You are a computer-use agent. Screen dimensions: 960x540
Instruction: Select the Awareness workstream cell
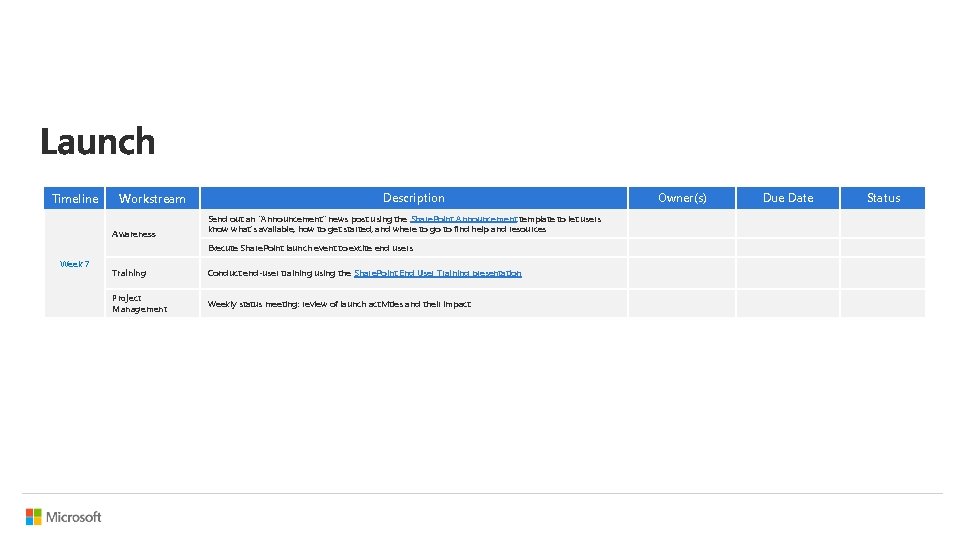[152, 234]
